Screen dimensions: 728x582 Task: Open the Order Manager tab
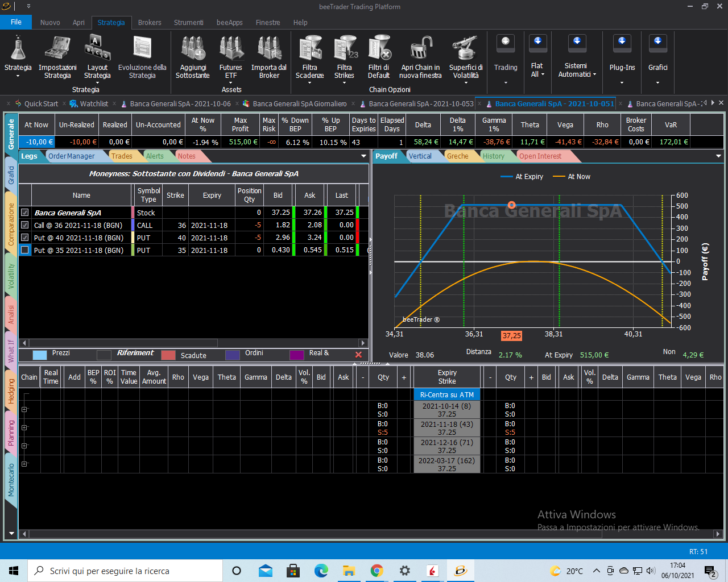(72, 156)
